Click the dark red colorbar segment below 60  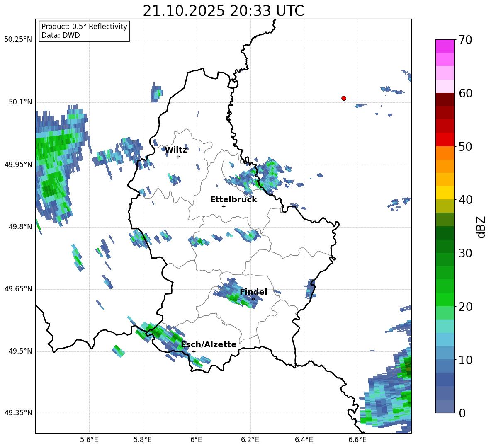click(445, 100)
